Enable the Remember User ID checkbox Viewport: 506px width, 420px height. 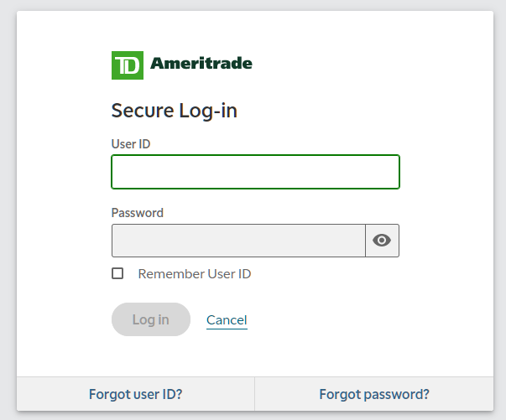click(117, 273)
